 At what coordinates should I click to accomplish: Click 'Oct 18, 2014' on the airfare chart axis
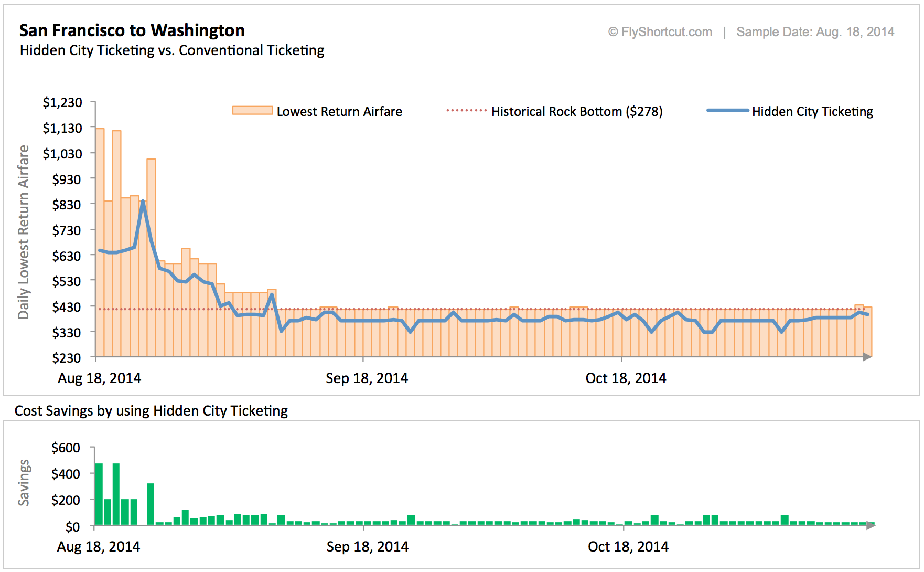626,378
